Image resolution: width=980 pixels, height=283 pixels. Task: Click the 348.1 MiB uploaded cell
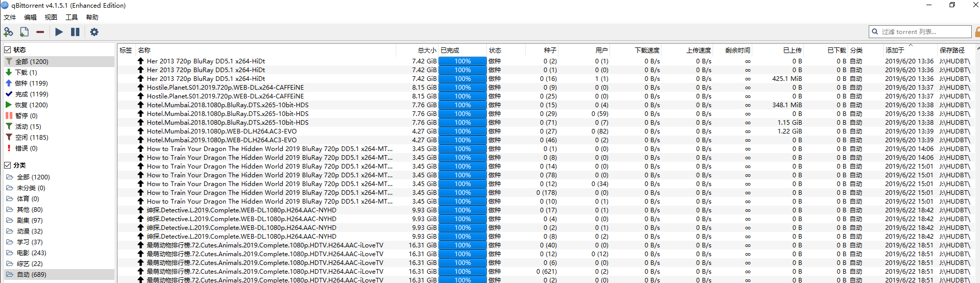coord(787,105)
